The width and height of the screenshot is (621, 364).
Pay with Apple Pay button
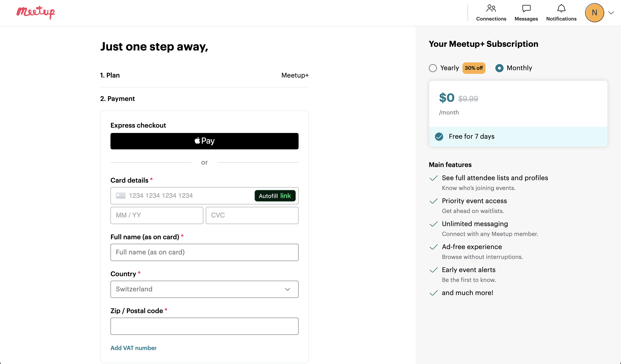click(204, 141)
